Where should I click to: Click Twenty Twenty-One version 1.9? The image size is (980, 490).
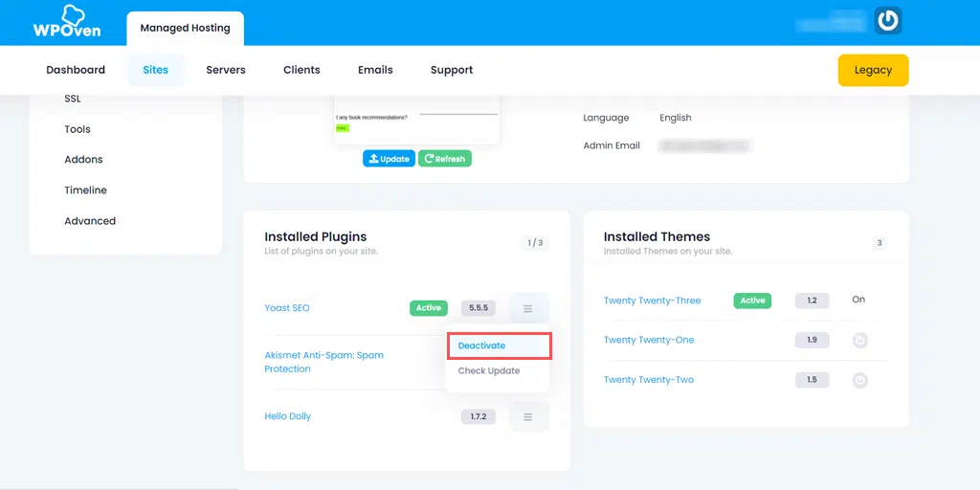click(812, 340)
